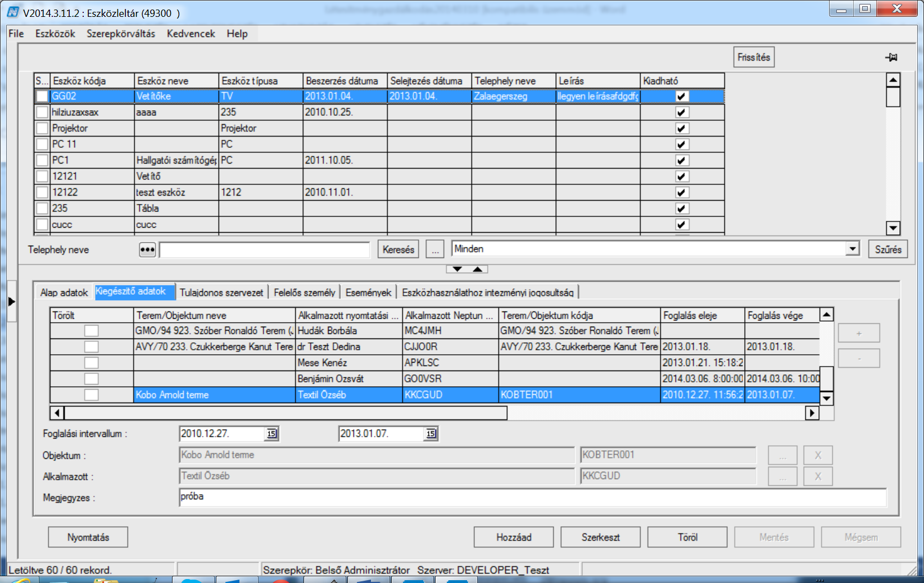
Task: Toggle Törölt checkbox for Textil Özséb row
Action: click(x=91, y=395)
